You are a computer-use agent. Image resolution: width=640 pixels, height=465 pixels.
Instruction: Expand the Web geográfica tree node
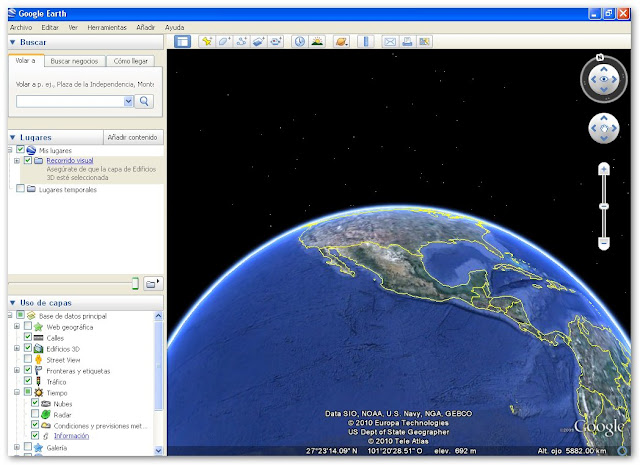click(17, 327)
